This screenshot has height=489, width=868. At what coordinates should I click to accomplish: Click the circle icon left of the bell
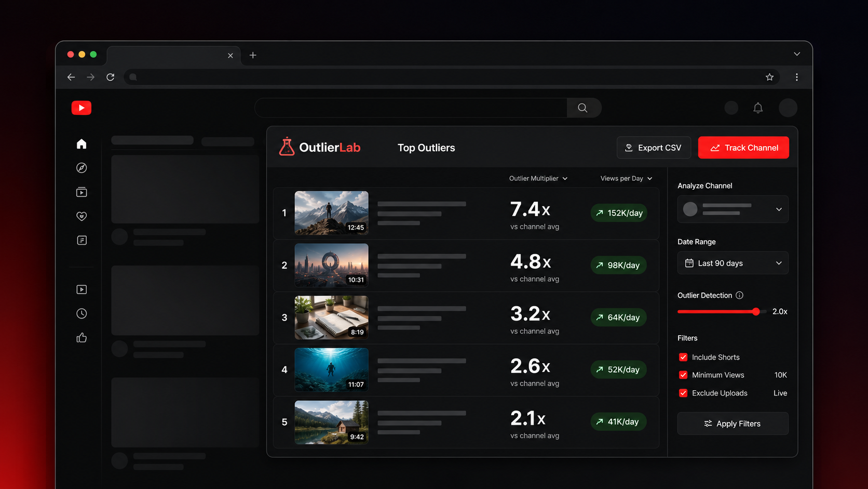(731, 108)
